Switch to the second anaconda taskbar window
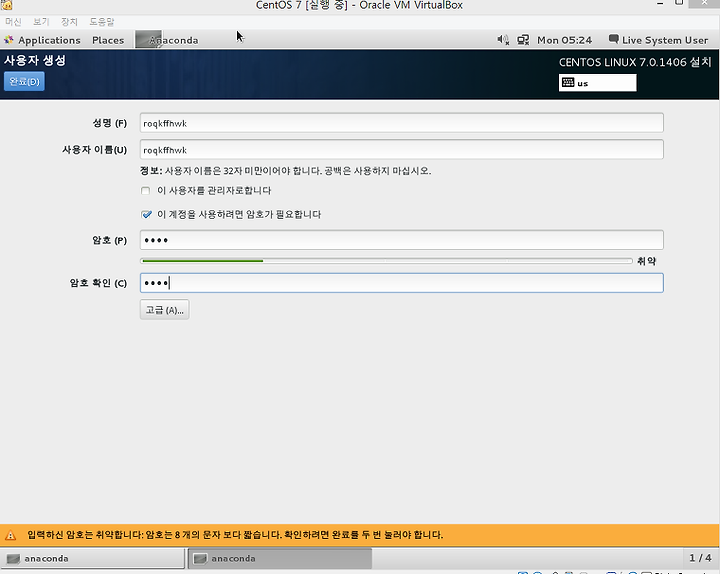 point(280,558)
